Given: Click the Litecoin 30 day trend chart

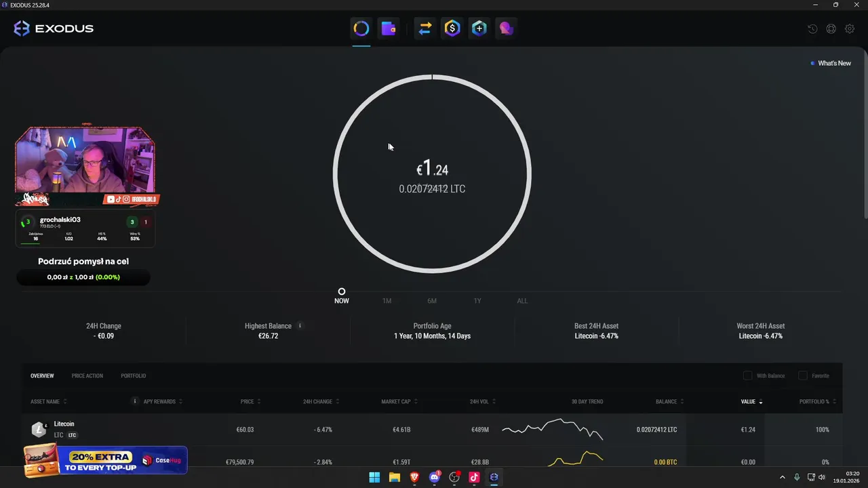Looking at the screenshot, I should 552,429.
